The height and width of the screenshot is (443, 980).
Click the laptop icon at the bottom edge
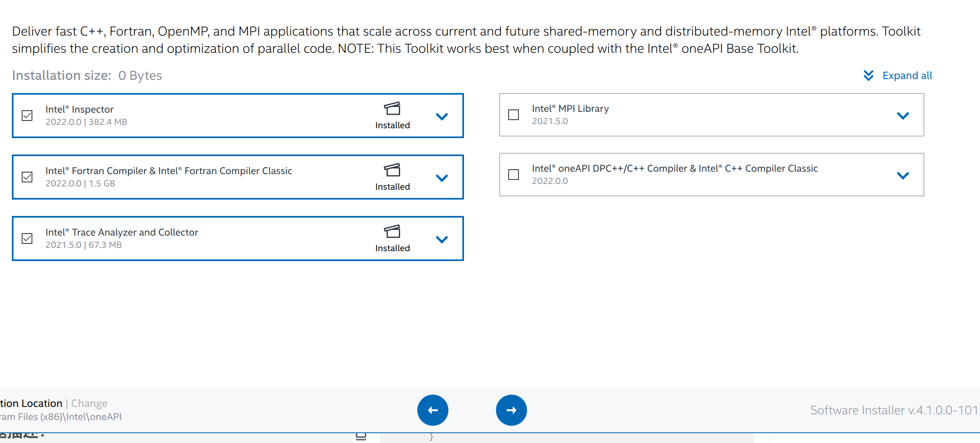(x=361, y=436)
